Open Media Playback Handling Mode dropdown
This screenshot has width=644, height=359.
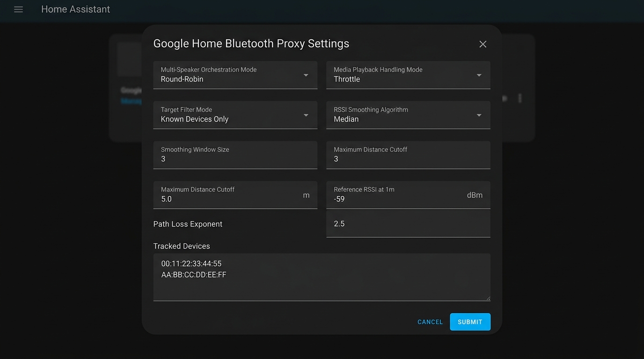(408, 75)
